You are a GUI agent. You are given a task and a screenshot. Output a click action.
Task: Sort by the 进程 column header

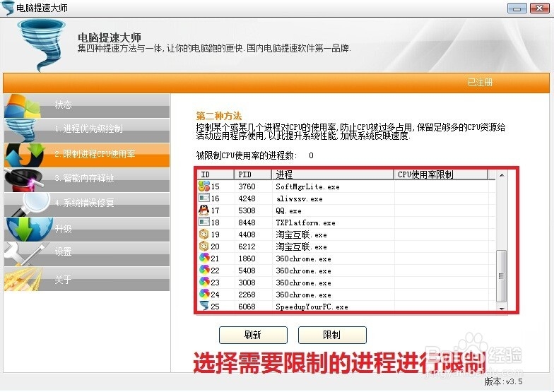[332, 174]
